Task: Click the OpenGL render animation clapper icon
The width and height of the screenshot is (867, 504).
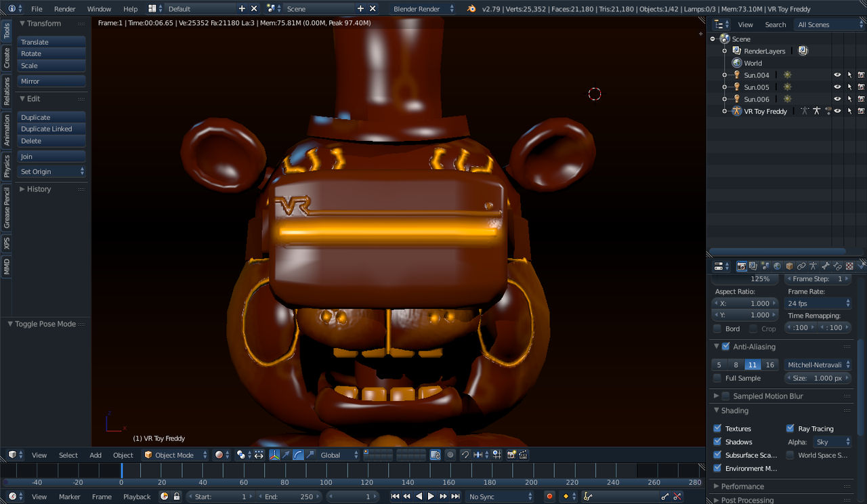Action: coord(524,455)
